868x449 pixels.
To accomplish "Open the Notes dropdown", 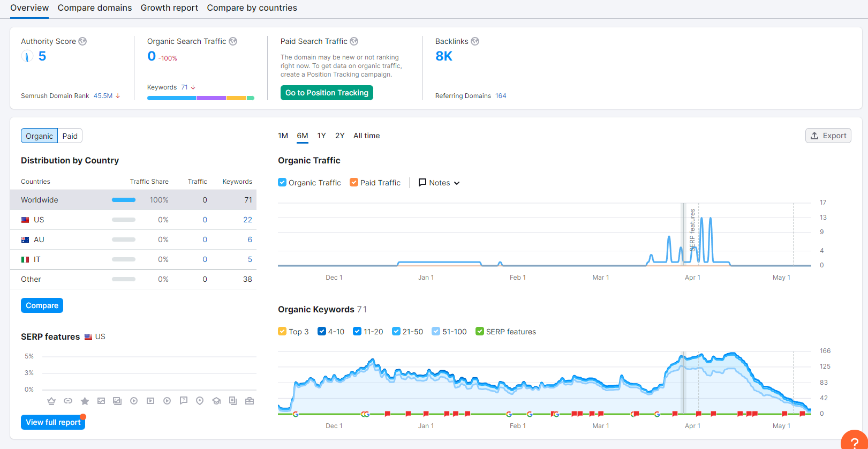I will (439, 183).
